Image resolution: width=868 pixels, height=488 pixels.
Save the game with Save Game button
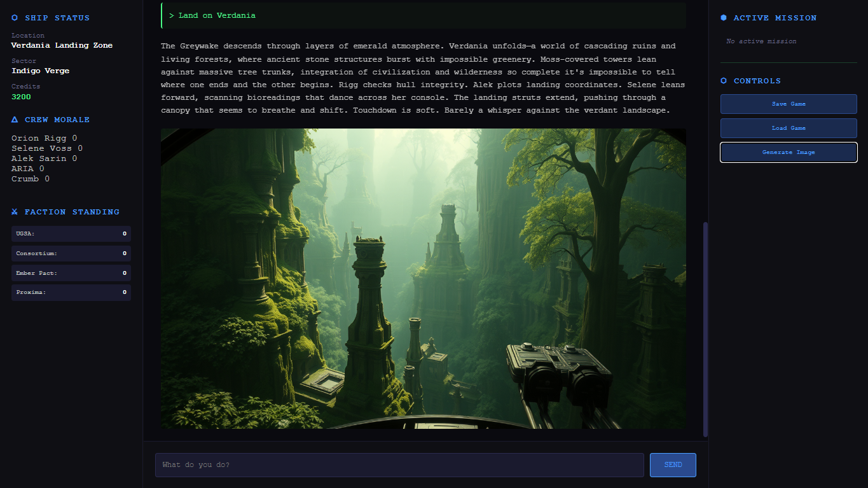pos(789,104)
